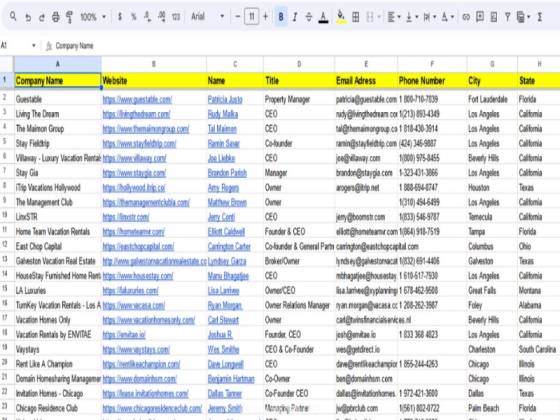This screenshot has width=560, height=420.
Task: Open the functions sigma icon
Action: click(540, 17)
